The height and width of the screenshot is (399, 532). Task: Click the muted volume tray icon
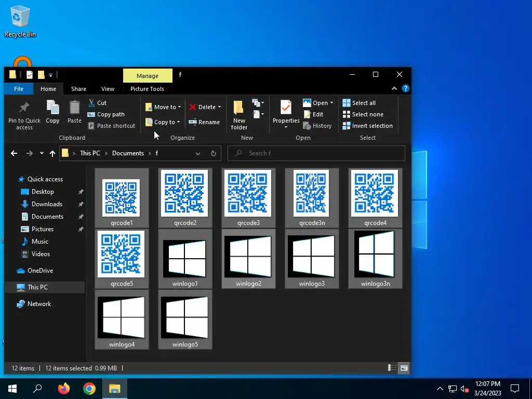(465, 389)
